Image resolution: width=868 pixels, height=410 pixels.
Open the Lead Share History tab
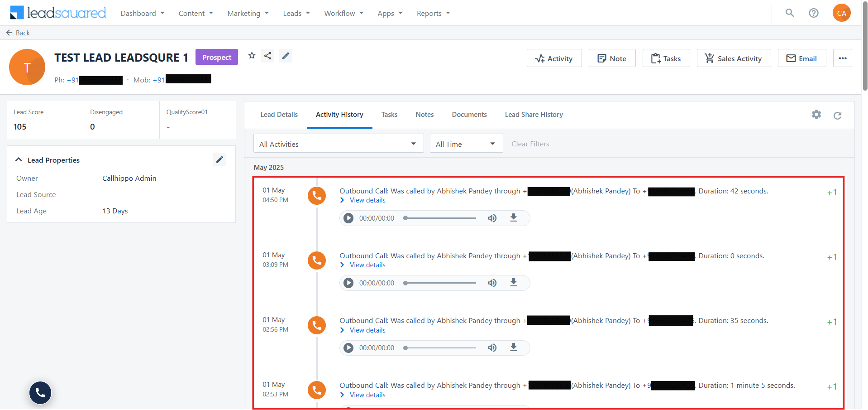click(x=534, y=115)
